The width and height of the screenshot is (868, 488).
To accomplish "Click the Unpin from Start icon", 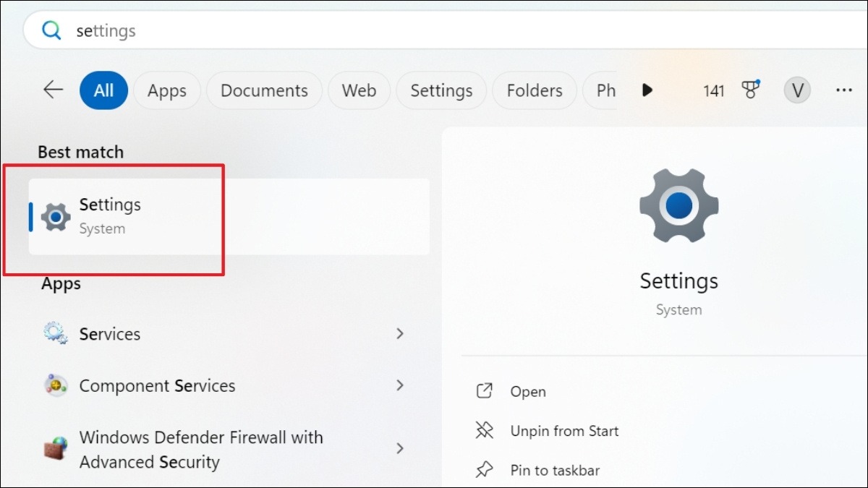I will [x=484, y=431].
